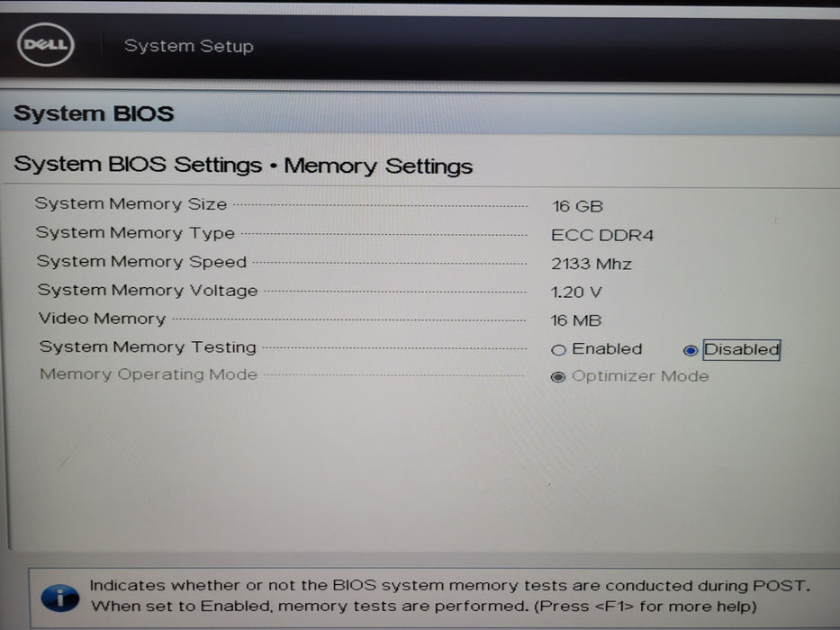840x630 pixels.
Task: Click the ECC DDR4 value
Action: coord(602,235)
